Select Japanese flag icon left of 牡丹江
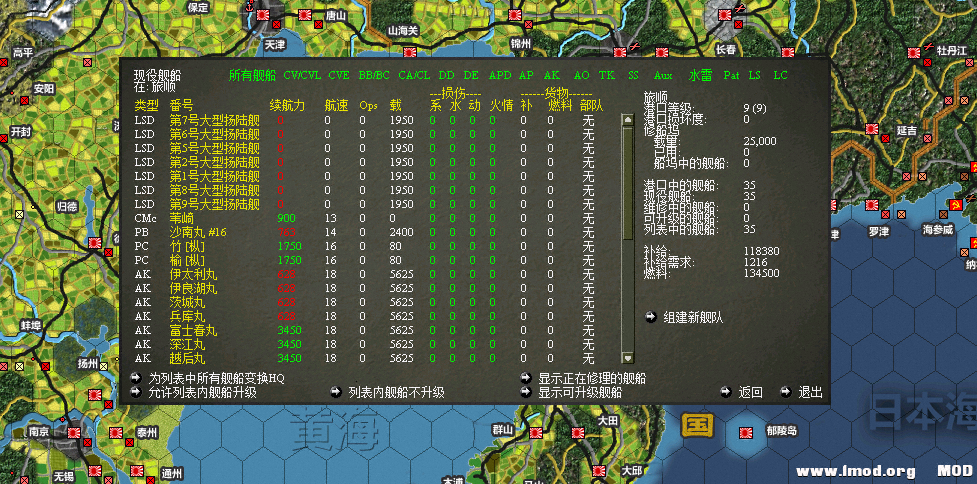Screen dimensions: 977x484 point(915,53)
